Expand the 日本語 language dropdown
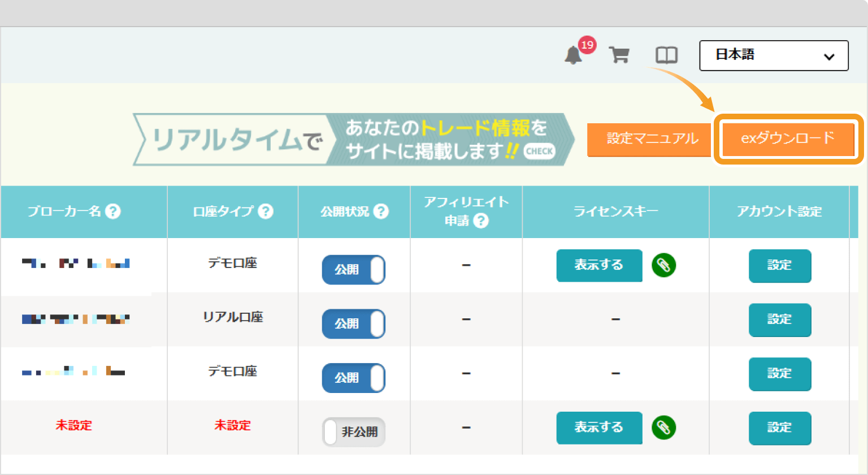This screenshot has width=868, height=475. 774,55
